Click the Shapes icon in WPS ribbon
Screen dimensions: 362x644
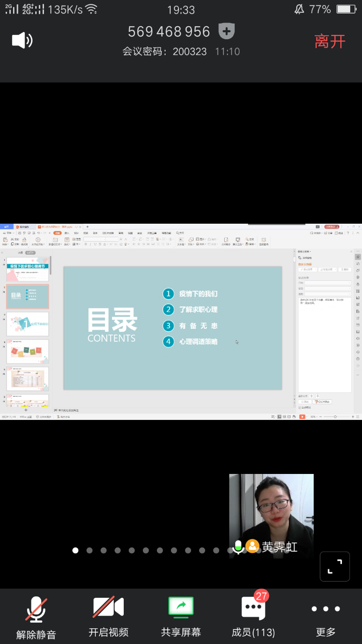(191, 240)
